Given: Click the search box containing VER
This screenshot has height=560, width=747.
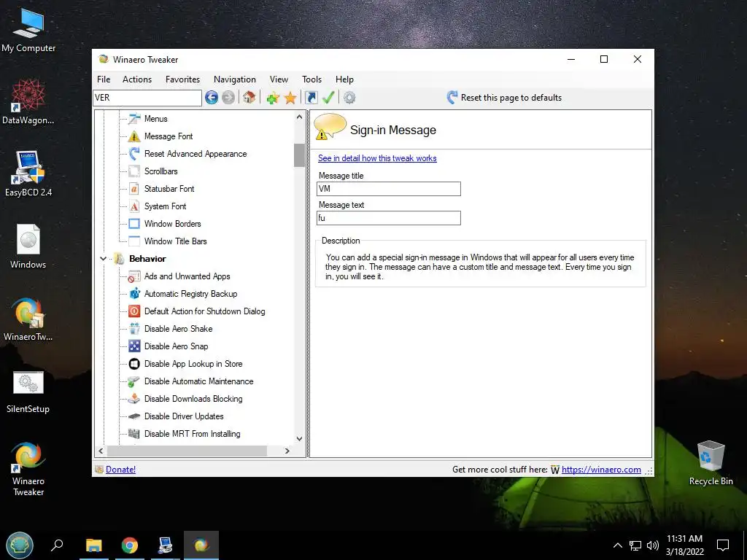Looking at the screenshot, I should (147, 98).
